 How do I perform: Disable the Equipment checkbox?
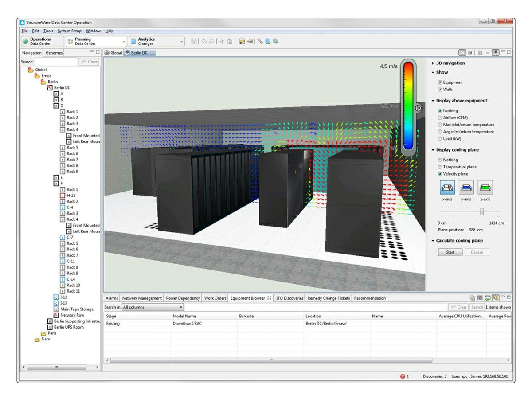coord(440,82)
